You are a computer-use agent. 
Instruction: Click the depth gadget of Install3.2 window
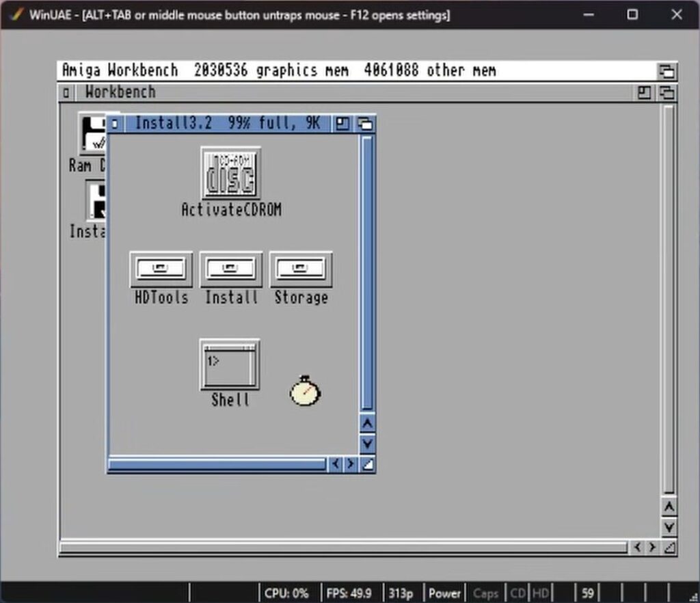(x=365, y=124)
